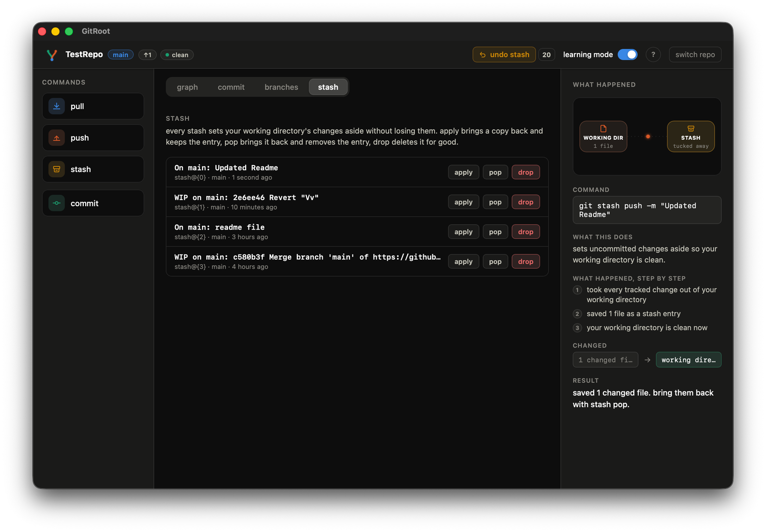Click the TestRepo repository name
Screen dimensions: 766x532
tap(84, 55)
